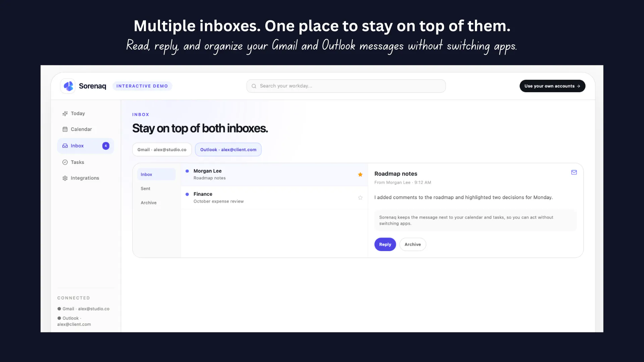644x362 pixels.
Task: Switch to Outlook alex@client.com account tab
Action: point(228,149)
